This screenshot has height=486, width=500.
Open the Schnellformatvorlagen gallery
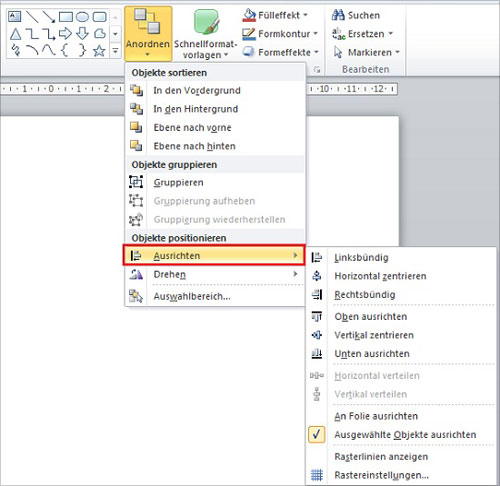pyautogui.click(x=205, y=34)
